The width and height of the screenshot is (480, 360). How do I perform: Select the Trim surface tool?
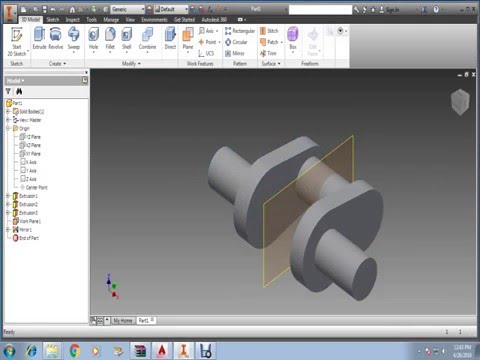(x=268, y=53)
